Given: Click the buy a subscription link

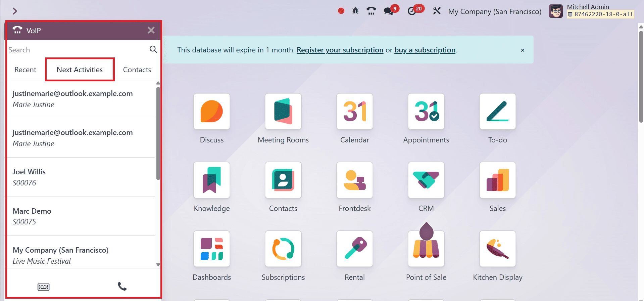Looking at the screenshot, I should point(425,50).
